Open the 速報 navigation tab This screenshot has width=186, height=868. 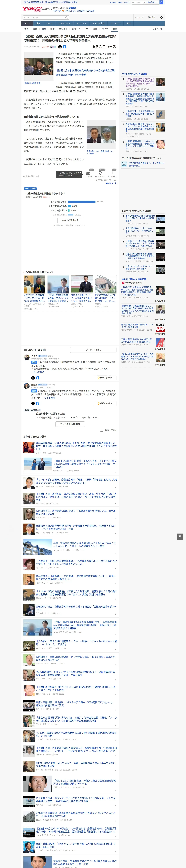coord(38,23)
